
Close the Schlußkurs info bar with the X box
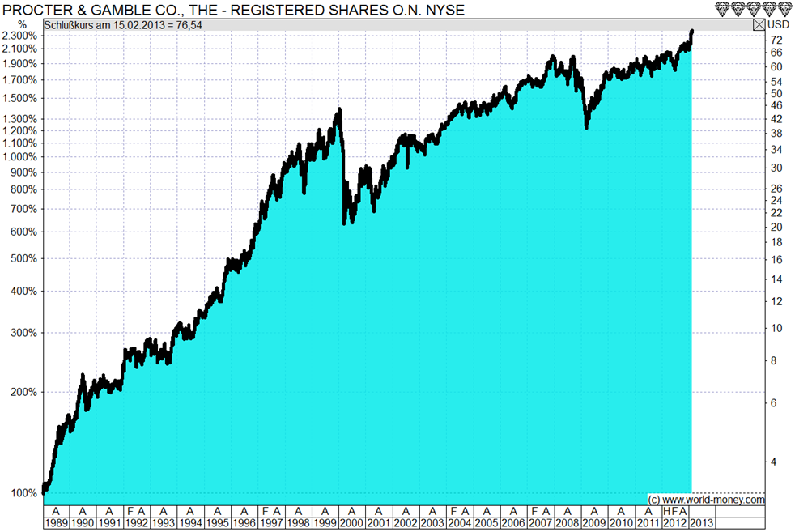759,25
